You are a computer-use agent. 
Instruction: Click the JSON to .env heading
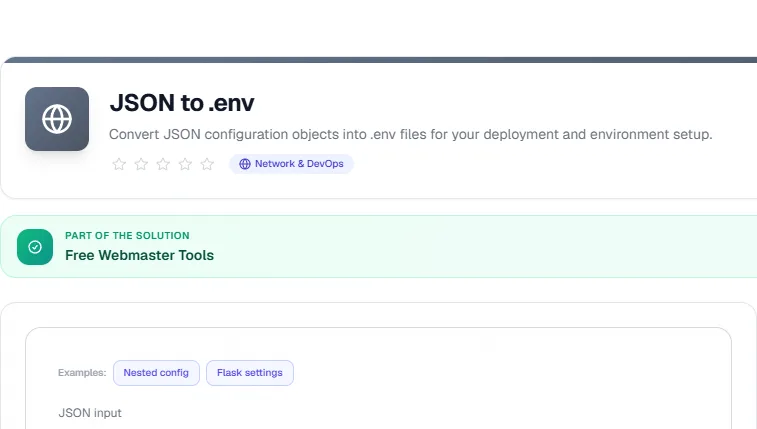click(x=182, y=103)
